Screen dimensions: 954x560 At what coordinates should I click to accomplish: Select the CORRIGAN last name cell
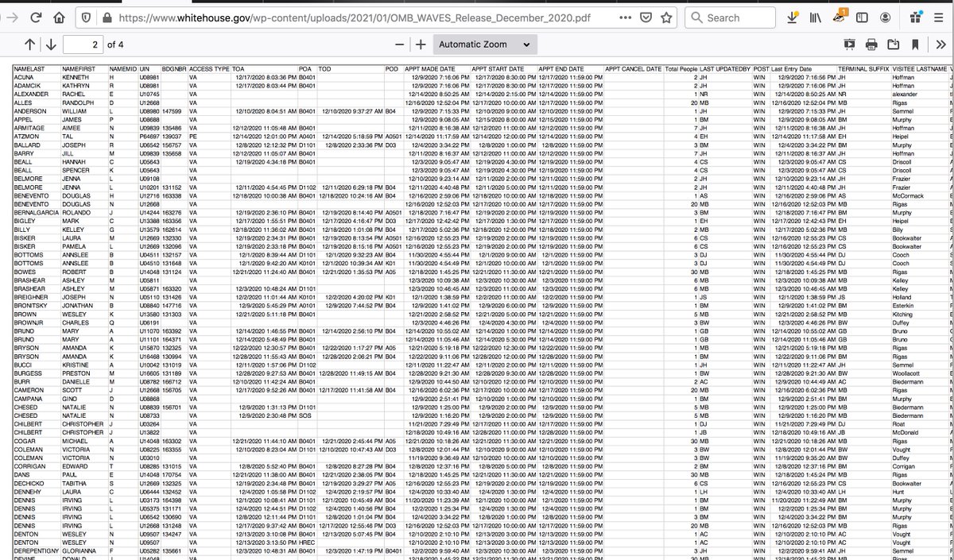pyautogui.click(x=30, y=466)
